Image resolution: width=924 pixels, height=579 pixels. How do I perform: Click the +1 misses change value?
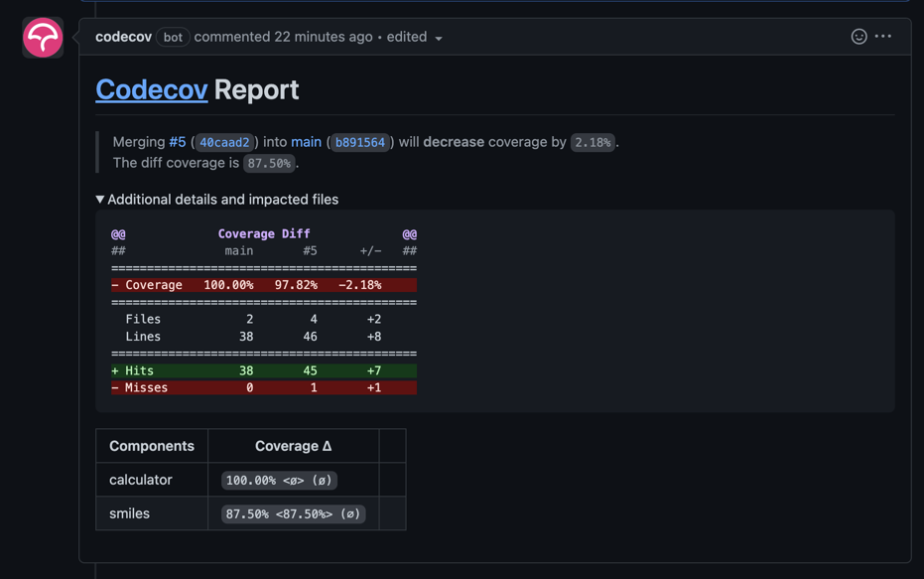374,387
